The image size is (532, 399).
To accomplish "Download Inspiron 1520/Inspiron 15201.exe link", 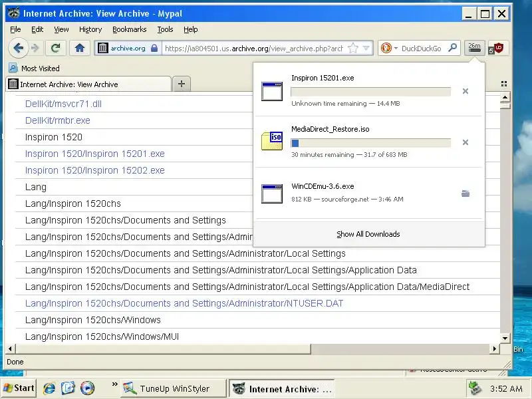I will point(94,154).
